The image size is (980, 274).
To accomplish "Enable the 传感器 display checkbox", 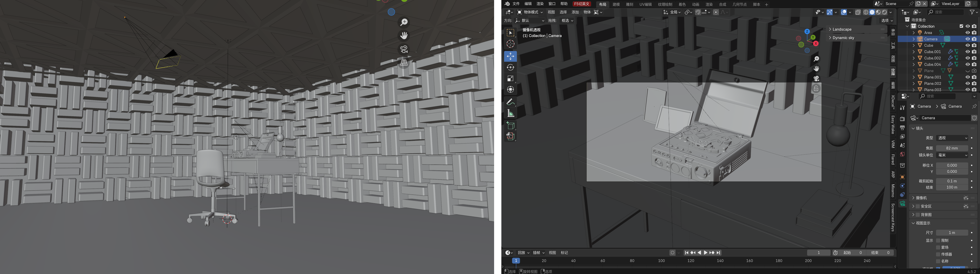I will 938,254.
